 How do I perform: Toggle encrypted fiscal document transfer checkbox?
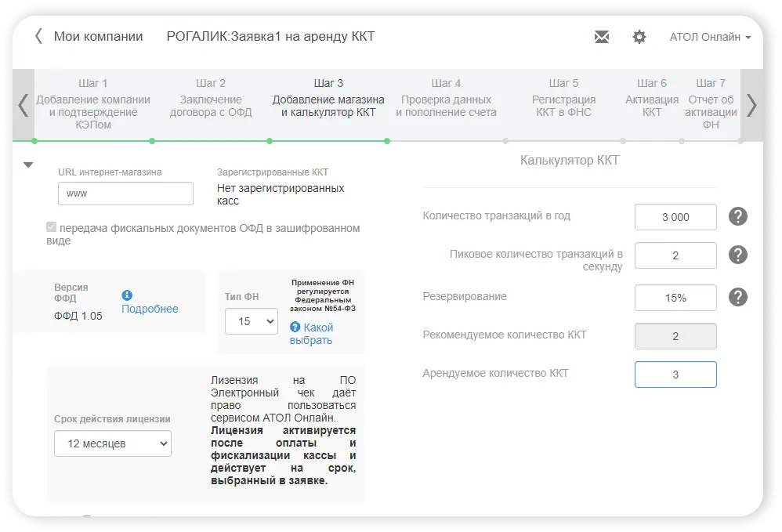pyautogui.click(x=52, y=228)
